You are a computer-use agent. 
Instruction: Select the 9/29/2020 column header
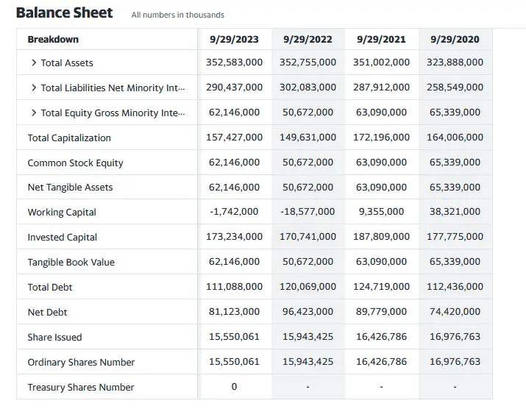(x=455, y=39)
